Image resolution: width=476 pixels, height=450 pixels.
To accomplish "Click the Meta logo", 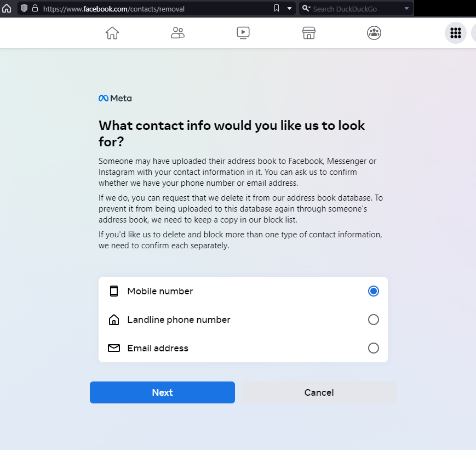I will tap(115, 98).
